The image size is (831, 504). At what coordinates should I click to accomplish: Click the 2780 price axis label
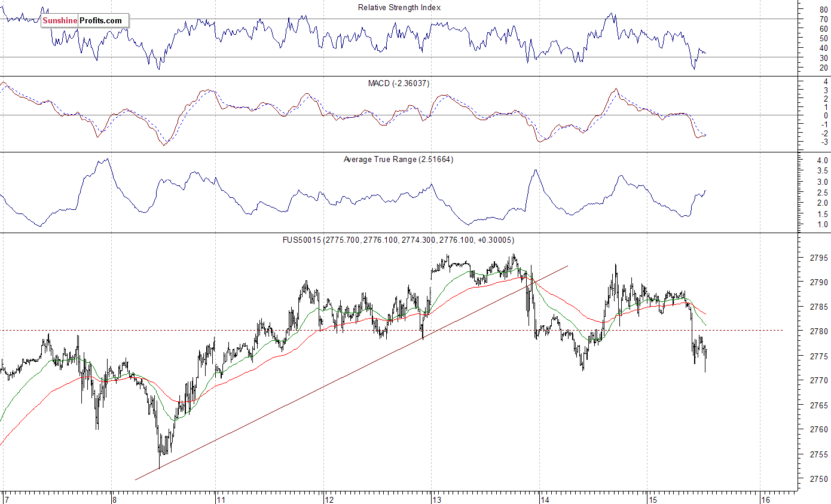(818, 331)
